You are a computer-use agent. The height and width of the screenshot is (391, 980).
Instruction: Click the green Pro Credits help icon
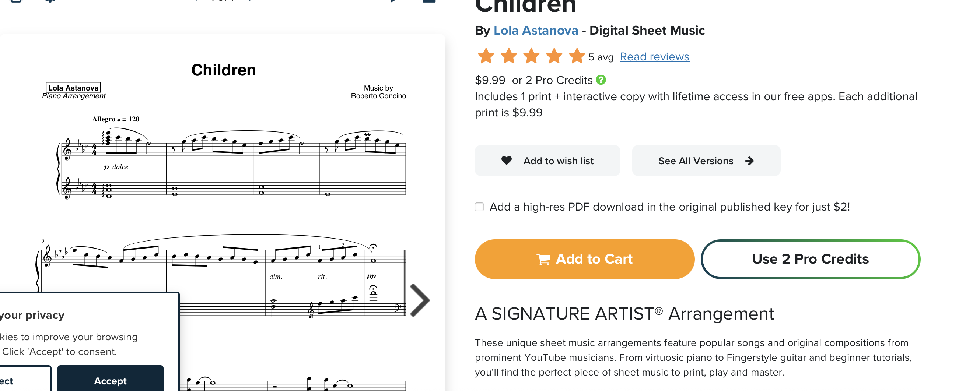tap(601, 80)
